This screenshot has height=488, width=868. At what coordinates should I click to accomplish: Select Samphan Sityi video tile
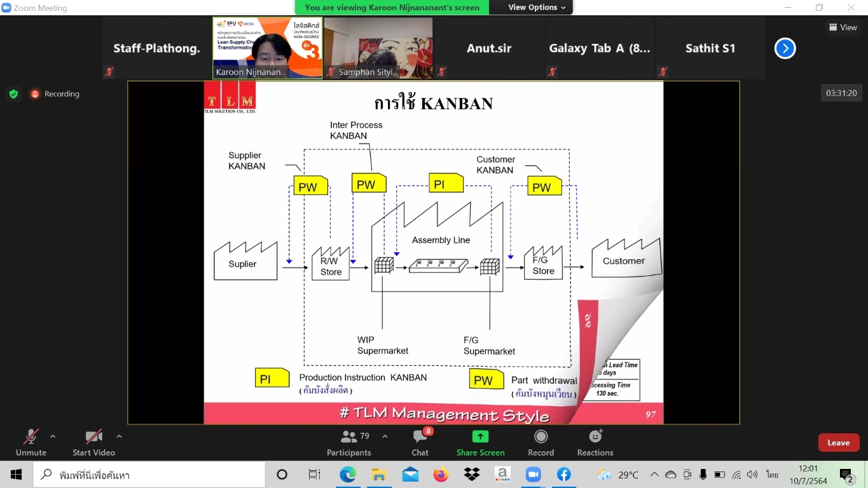click(x=378, y=48)
